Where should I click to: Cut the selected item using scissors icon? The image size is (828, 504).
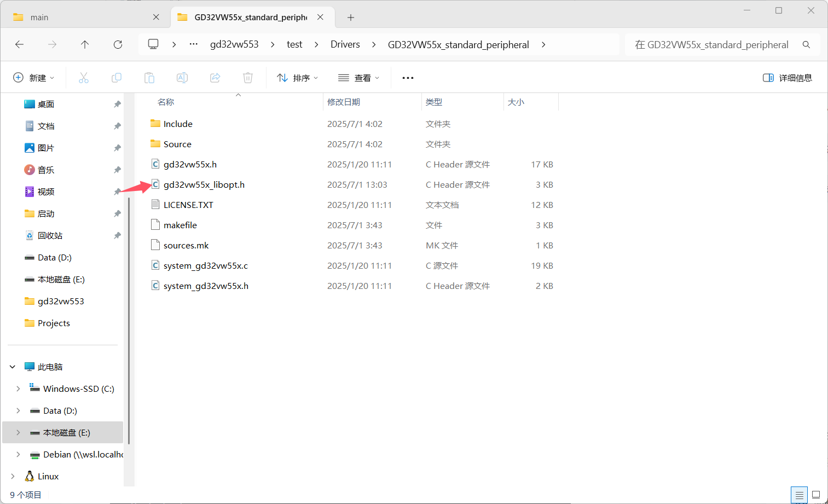[83, 77]
